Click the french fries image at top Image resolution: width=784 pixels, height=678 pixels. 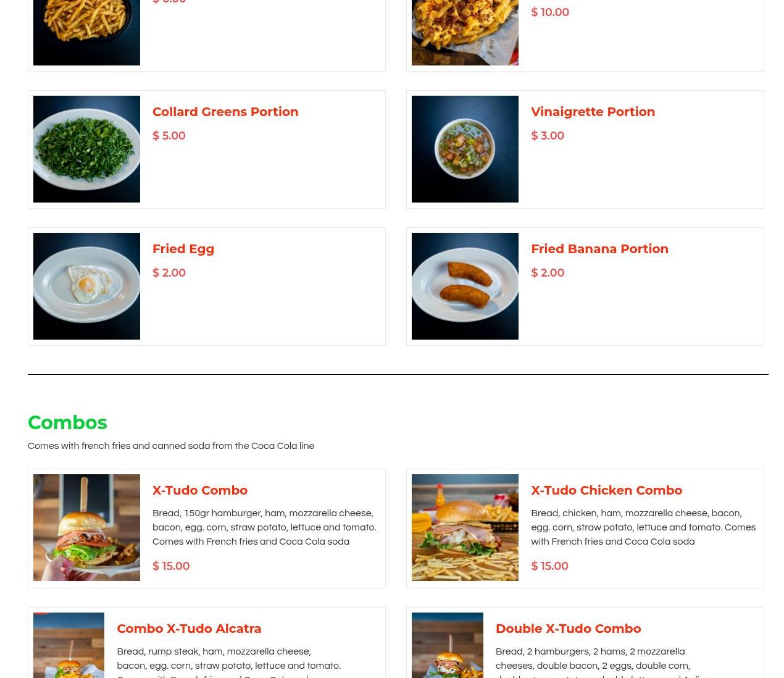click(86, 32)
